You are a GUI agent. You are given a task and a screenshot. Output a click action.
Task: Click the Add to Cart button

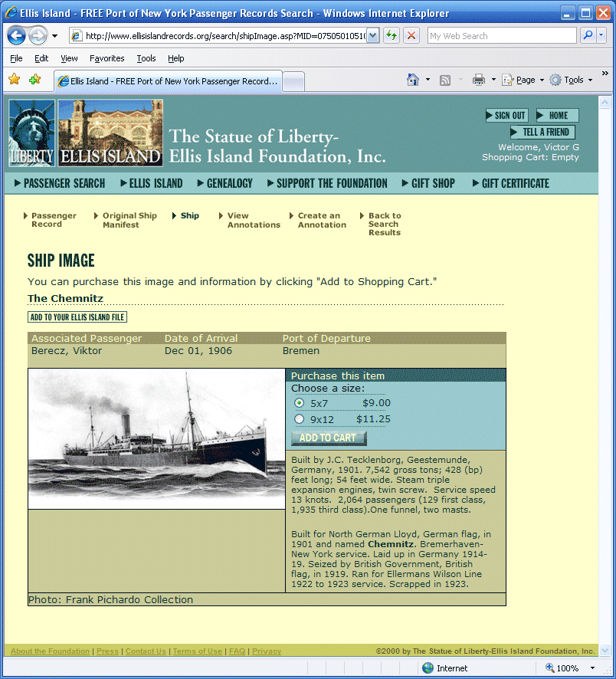pyautogui.click(x=329, y=438)
